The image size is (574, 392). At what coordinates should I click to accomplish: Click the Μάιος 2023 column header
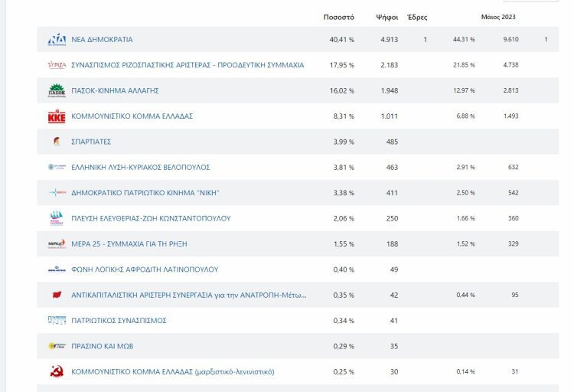[498, 17]
